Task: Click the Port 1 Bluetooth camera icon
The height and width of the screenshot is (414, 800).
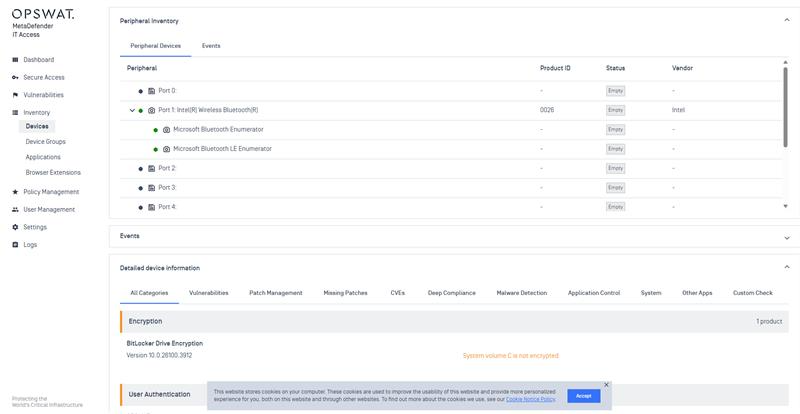Action: 152,110
